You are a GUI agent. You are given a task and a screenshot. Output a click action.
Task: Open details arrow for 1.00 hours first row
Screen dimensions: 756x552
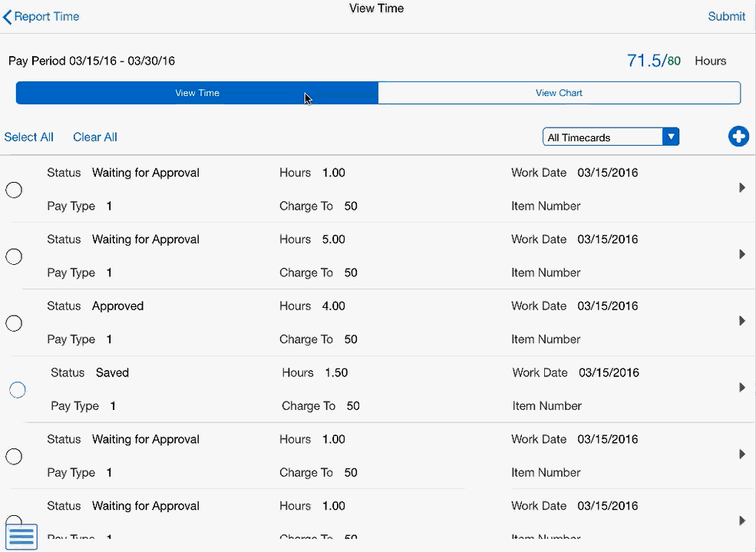(741, 187)
